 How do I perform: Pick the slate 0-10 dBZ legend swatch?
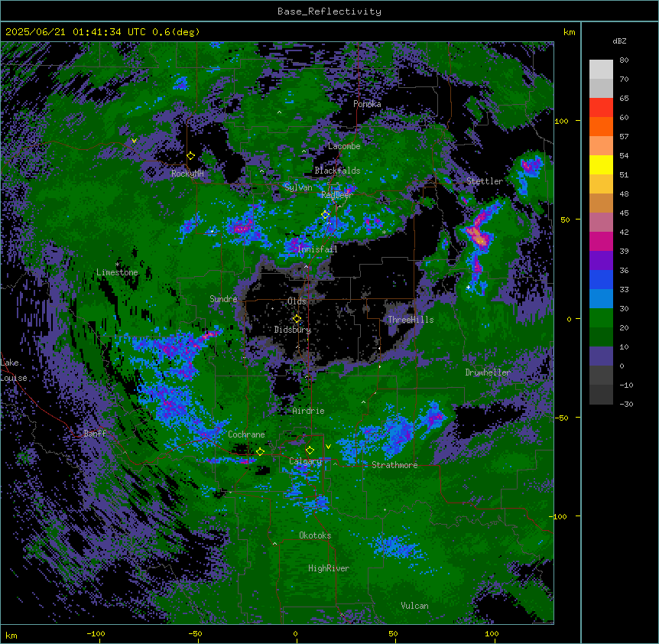click(x=601, y=356)
